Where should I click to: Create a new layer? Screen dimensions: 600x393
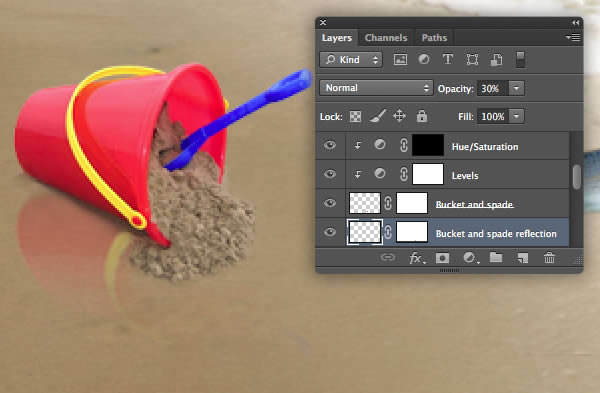click(523, 258)
